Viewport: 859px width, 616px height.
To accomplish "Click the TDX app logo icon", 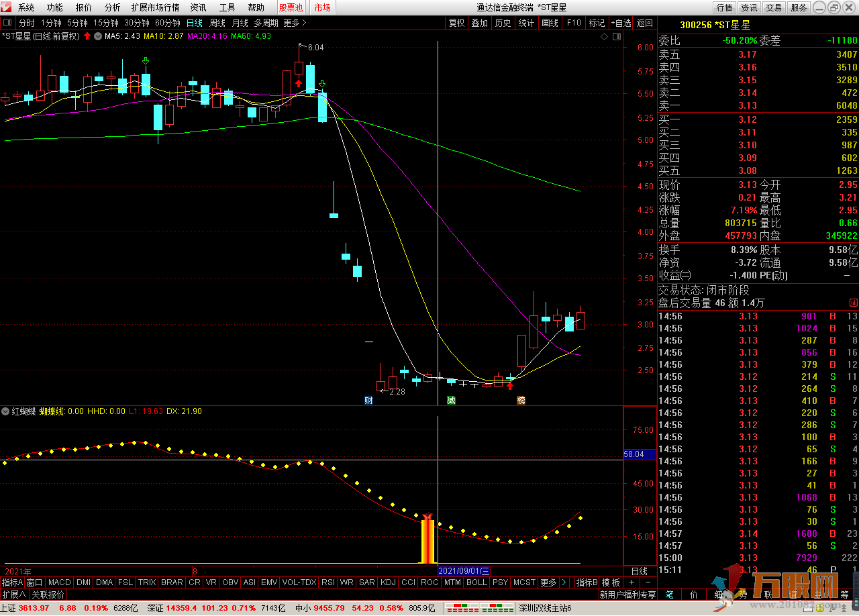I will tap(6, 7).
